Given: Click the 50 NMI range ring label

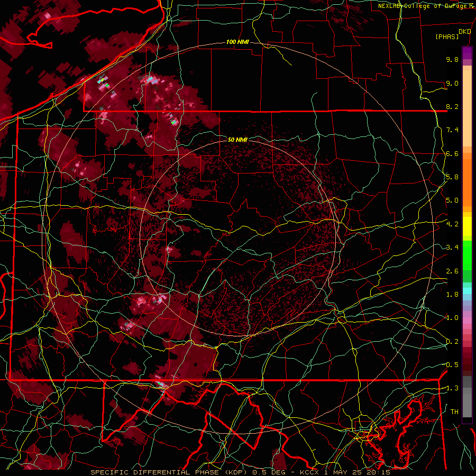Looking at the screenshot, I should point(237,140).
